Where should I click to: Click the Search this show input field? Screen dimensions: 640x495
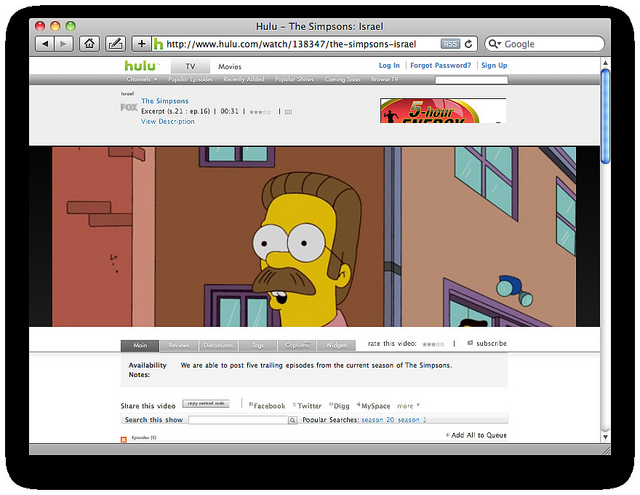(237, 421)
